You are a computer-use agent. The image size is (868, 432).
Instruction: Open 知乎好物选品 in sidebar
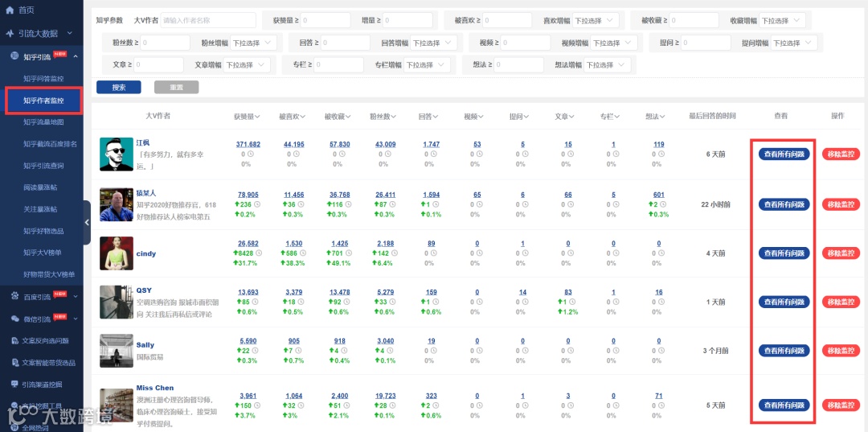42,231
